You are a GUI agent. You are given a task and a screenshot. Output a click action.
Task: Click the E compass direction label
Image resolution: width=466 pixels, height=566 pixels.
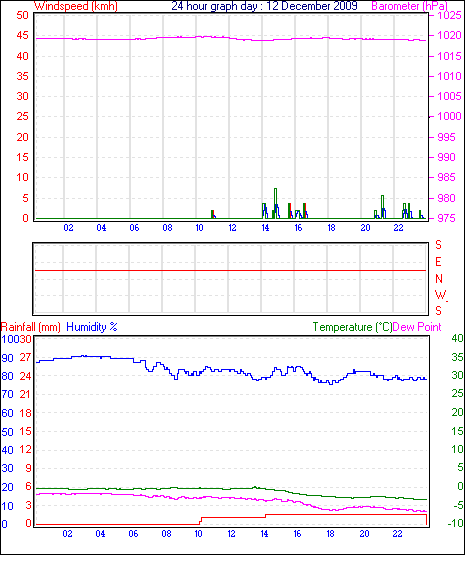[x=438, y=262]
